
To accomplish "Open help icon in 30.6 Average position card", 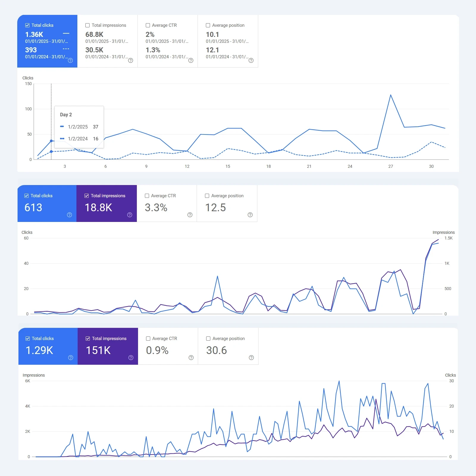I will point(251,358).
